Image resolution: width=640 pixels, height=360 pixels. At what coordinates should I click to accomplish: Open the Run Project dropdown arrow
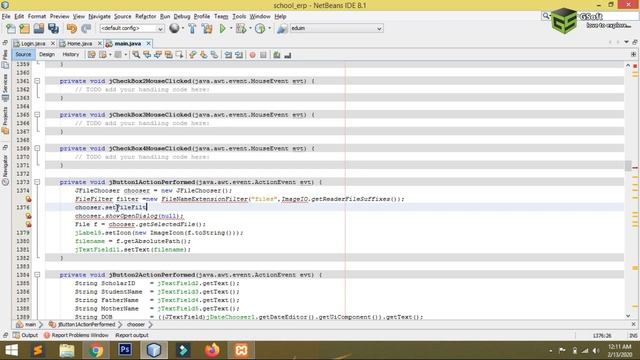coord(231,28)
